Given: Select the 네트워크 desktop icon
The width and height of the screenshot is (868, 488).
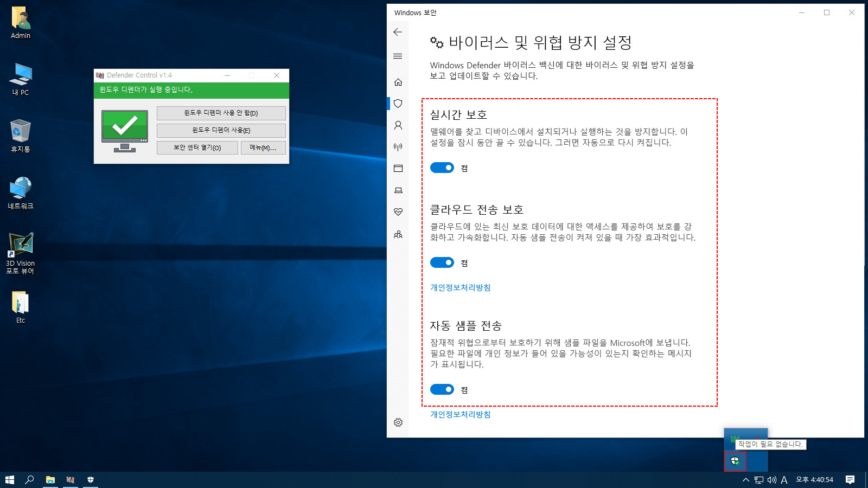Looking at the screenshot, I should [x=21, y=193].
